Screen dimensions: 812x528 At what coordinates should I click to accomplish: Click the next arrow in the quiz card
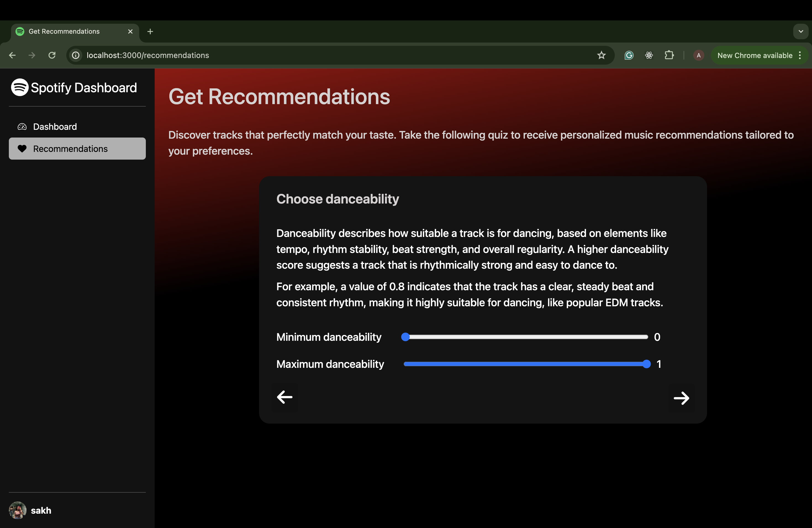pos(681,398)
